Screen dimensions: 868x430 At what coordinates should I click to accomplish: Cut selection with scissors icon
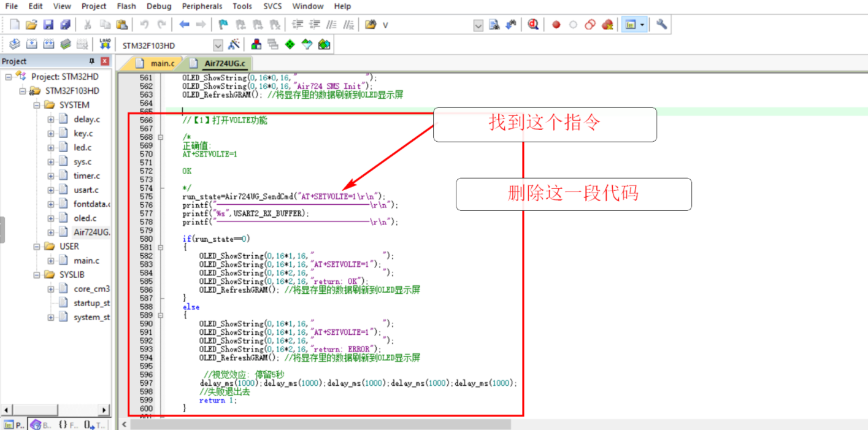click(88, 25)
